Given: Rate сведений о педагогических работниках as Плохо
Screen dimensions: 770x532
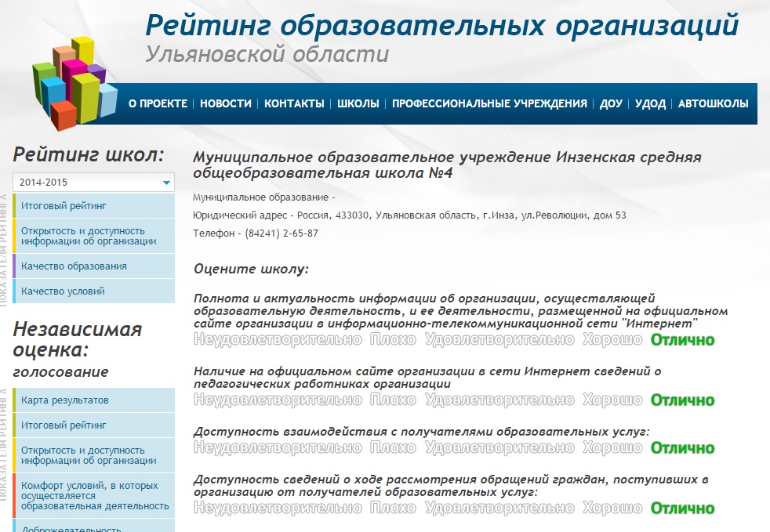Looking at the screenshot, I should pyautogui.click(x=393, y=400).
